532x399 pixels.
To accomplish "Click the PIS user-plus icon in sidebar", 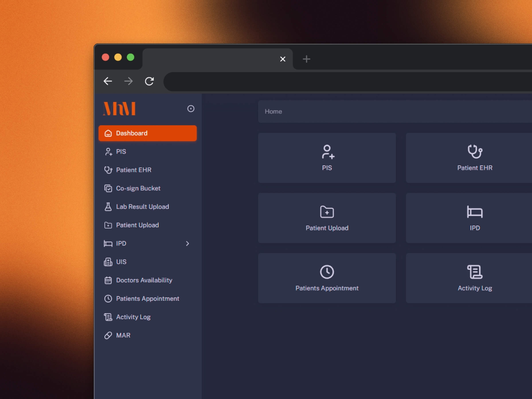I will click(x=108, y=152).
